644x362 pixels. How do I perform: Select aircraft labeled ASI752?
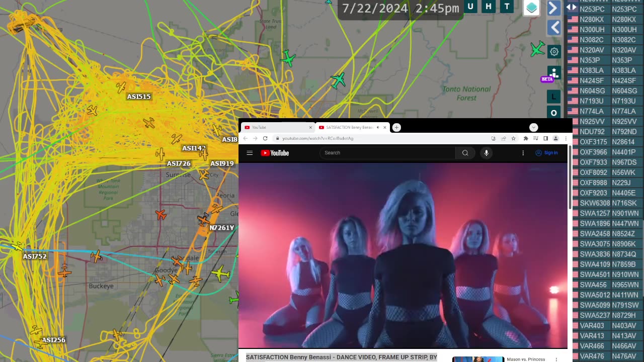[x=35, y=256]
